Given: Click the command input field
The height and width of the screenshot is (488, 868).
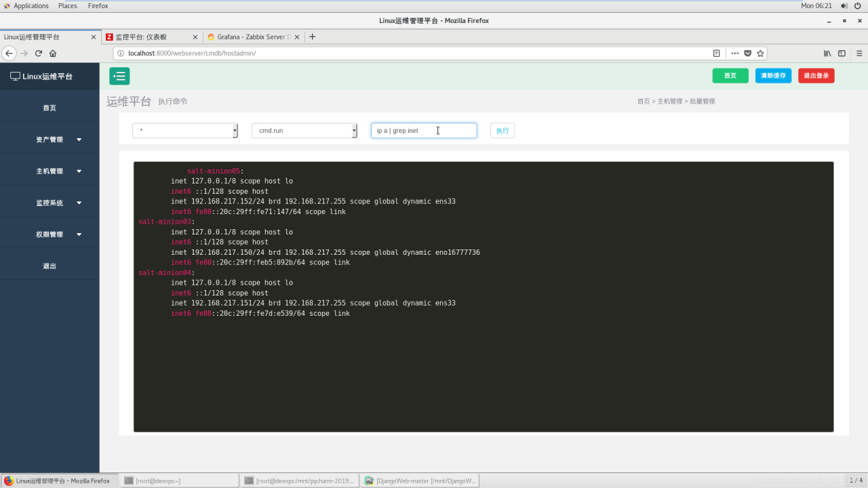Looking at the screenshot, I should tap(423, 130).
